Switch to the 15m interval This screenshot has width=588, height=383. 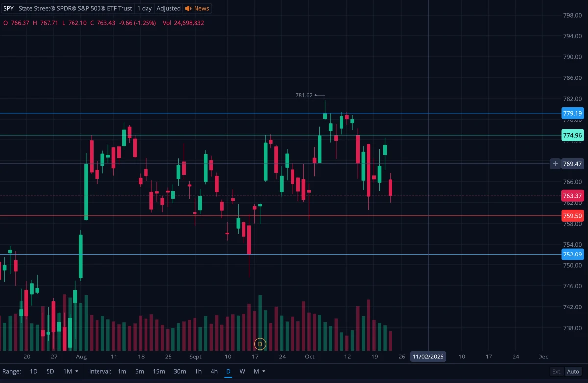(159, 371)
